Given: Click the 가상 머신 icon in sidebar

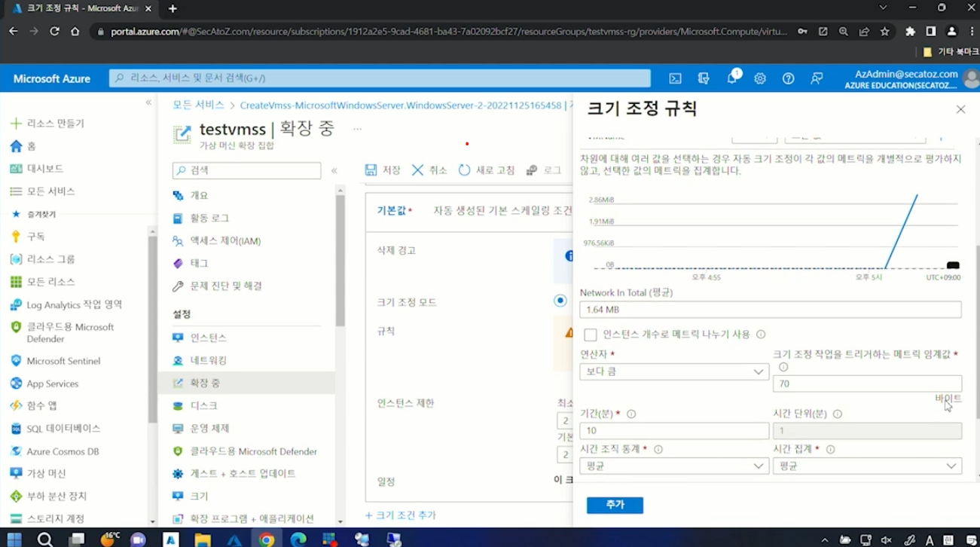Looking at the screenshot, I should (16, 473).
